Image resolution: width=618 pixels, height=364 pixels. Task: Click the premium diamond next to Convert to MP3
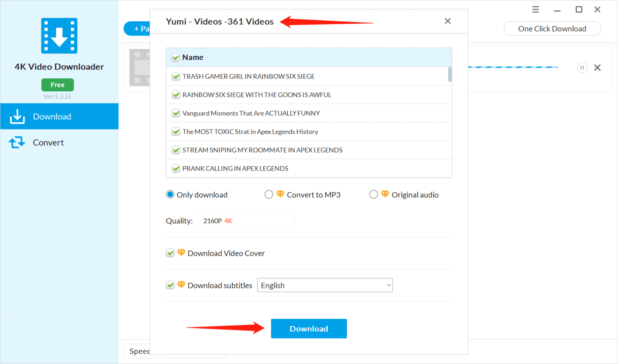click(280, 194)
